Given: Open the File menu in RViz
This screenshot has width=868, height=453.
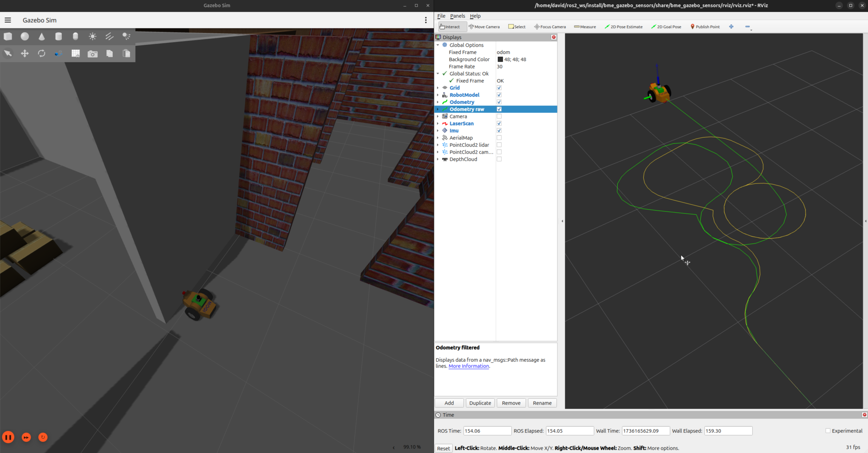Looking at the screenshot, I should click(441, 16).
